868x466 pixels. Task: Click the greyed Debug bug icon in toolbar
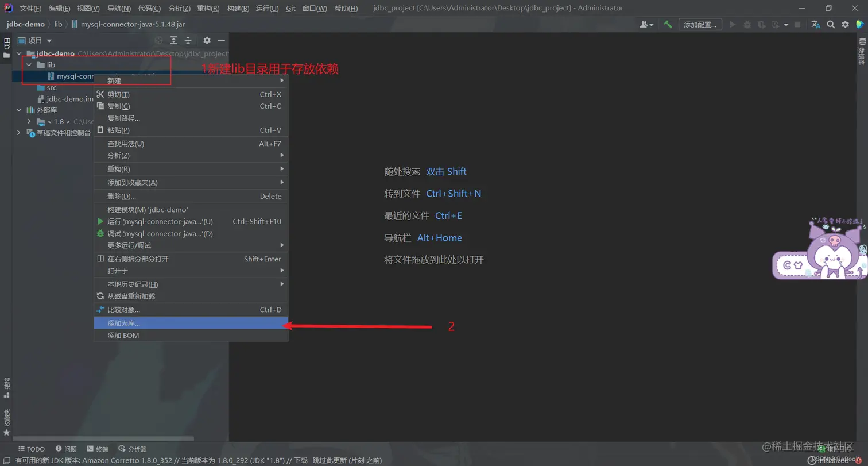747,25
